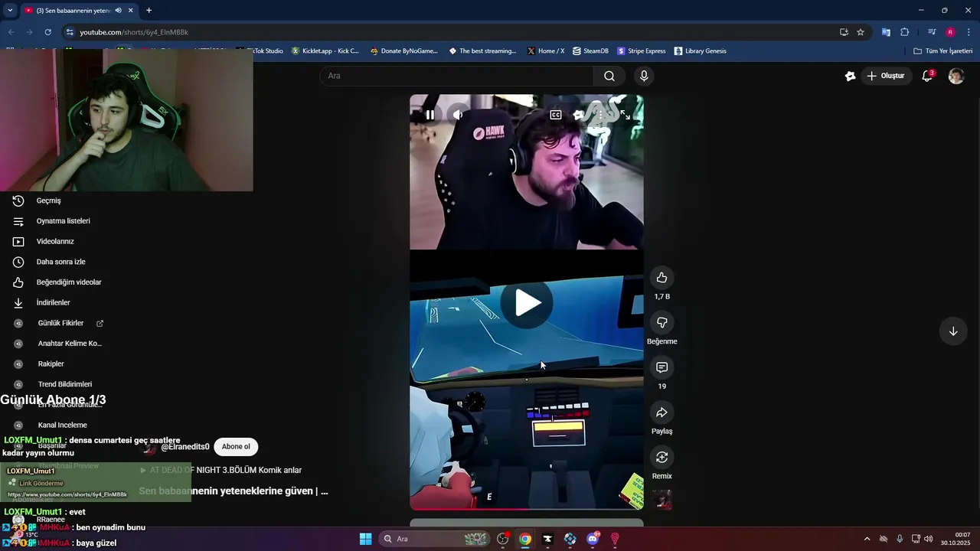Screen dimensions: 980x551
Task: Expand the Tüm Yer İşaretleri folder
Action: point(943,51)
